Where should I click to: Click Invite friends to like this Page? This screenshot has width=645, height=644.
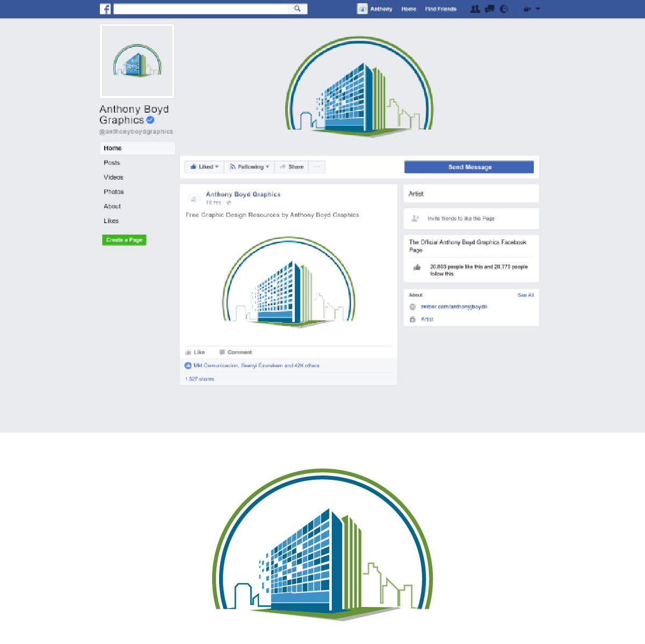click(x=461, y=218)
